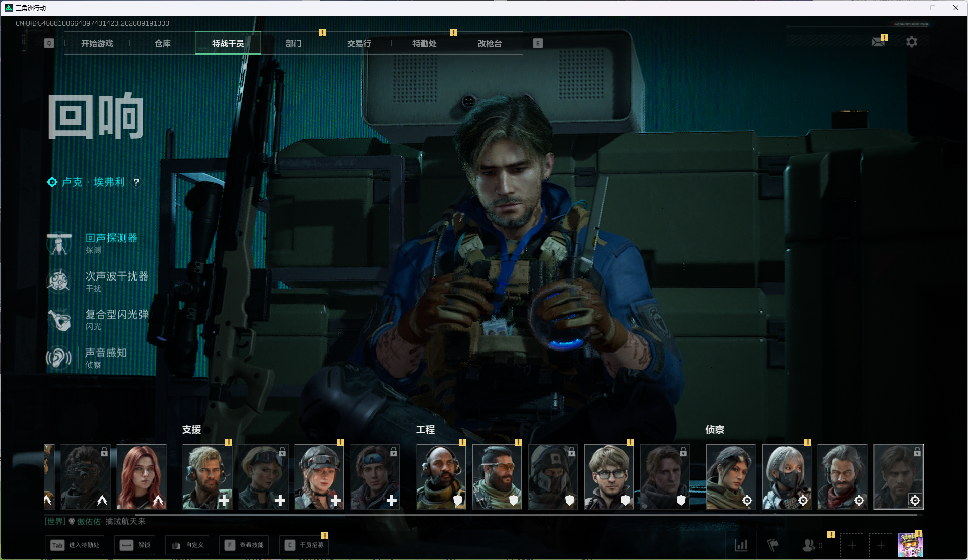The image size is (968, 560).
Task: Click the CN UID text at top left
Action: pyautogui.click(x=92, y=23)
